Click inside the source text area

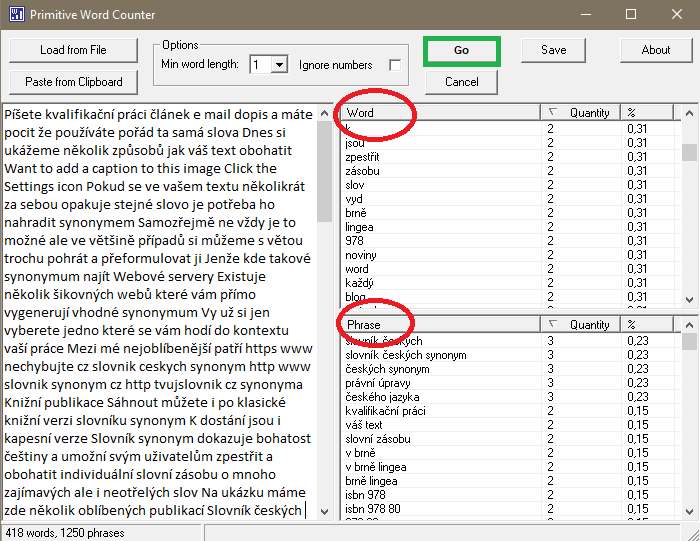[159, 312]
